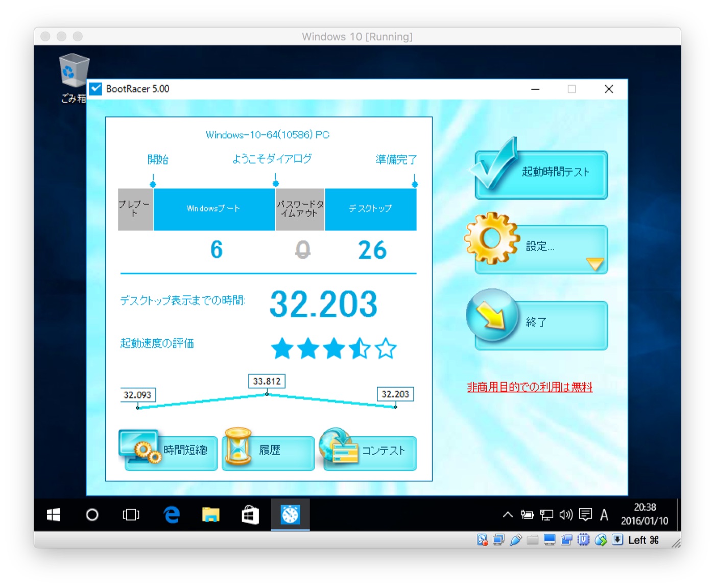Image resolution: width=715 pixels, height=588 pixels.
Task: Click the 起動時間テスト boot time test button
Action: (x=541, y=175)
